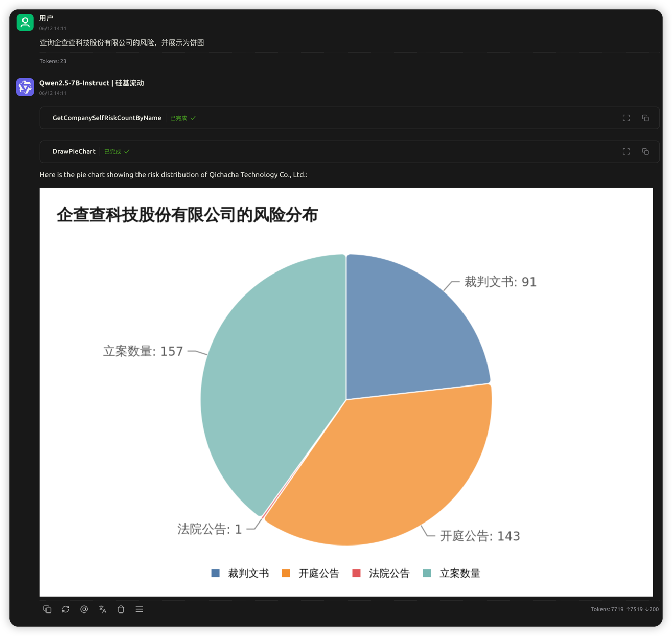Image resolution: width=672 pixels, height=636 pixels.
Task: Translate the message with the translate icon
Action: pos(103,609)
